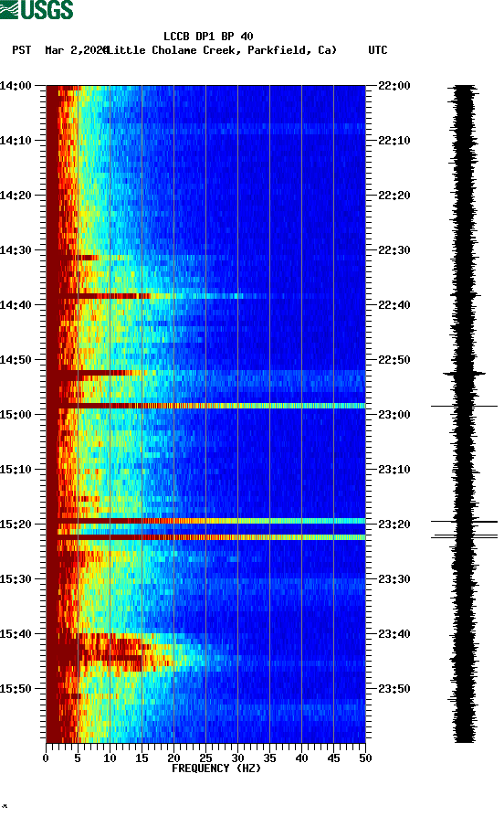Click the 15:50 PST time label
The image size is (504, 816).
pos(16,688)
